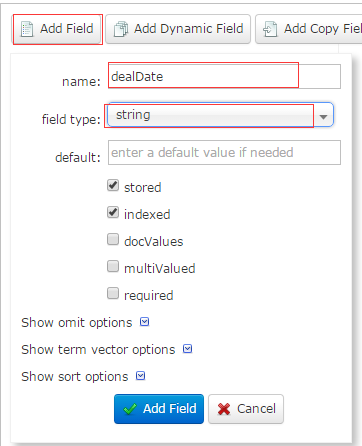Click the name: label
The image size is (362, 446).
tap(81, 82)
